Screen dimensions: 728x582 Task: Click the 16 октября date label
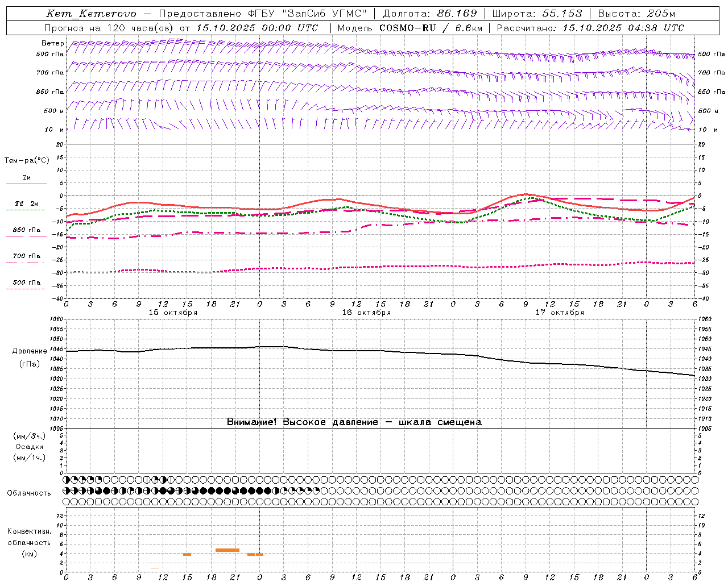pos(366,313)
